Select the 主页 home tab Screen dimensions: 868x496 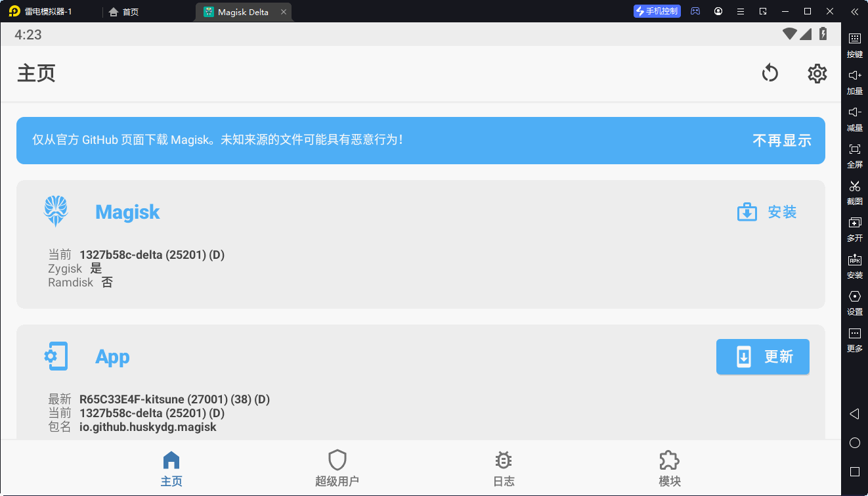(x=171, y=468)
